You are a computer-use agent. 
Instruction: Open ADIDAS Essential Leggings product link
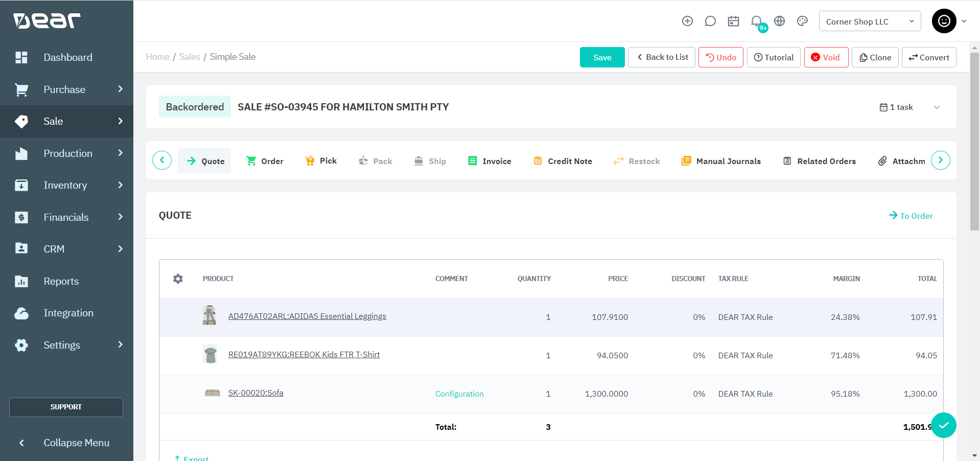(x=307, y=316)
